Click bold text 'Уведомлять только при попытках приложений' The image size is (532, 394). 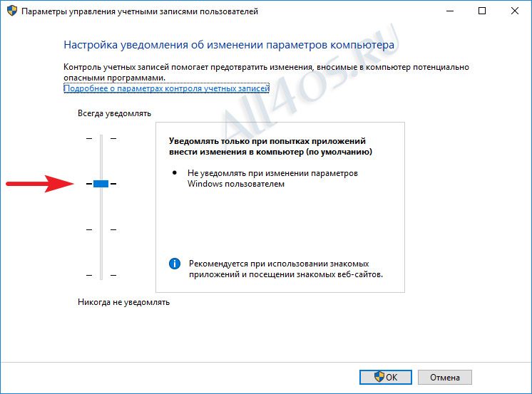(267, 141)
